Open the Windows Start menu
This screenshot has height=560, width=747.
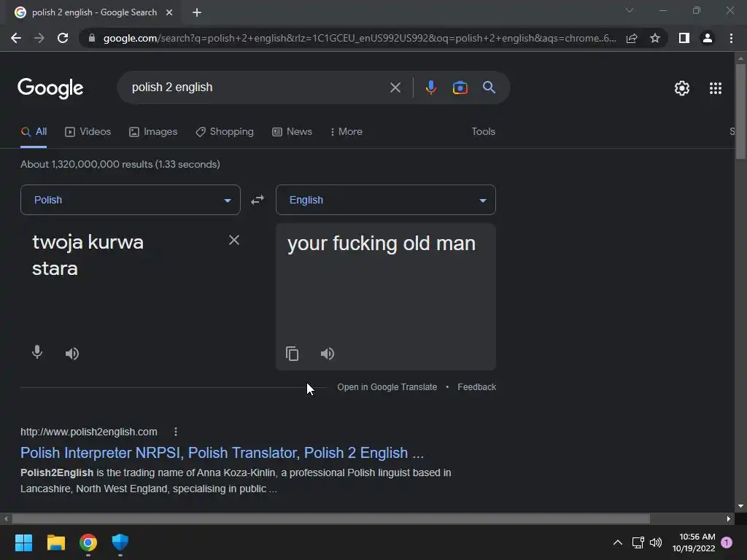click(x=23, y=542)
